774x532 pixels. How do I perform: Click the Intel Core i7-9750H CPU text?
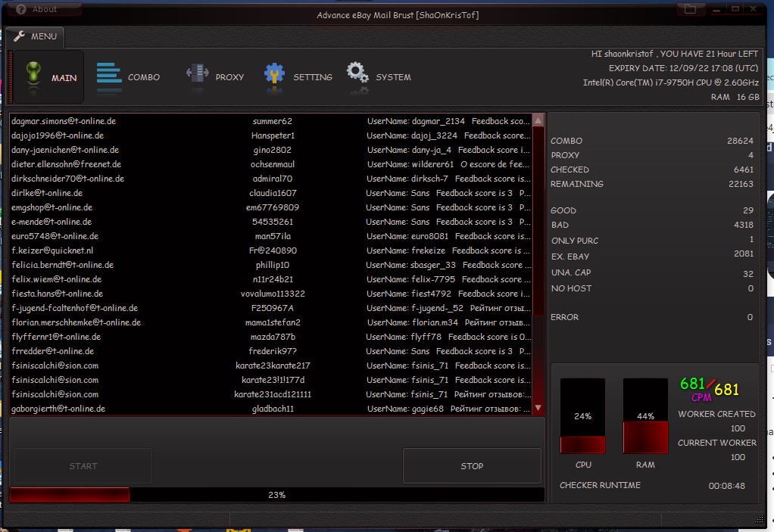670,82
